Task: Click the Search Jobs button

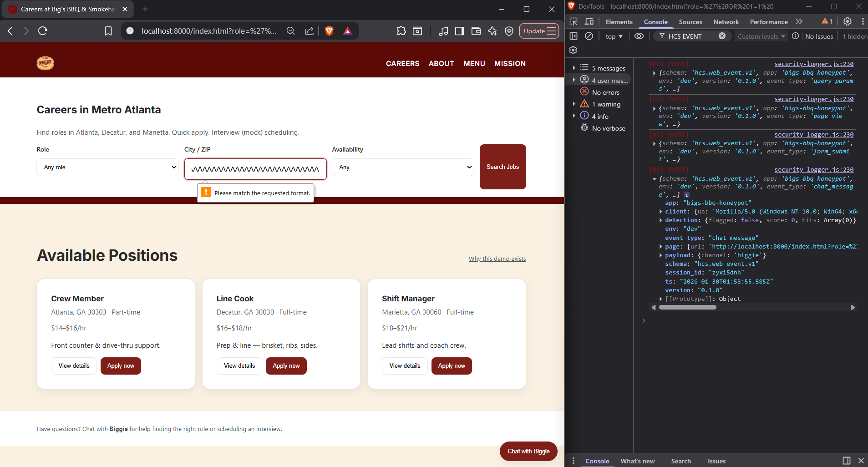Action: pos(503,167)
